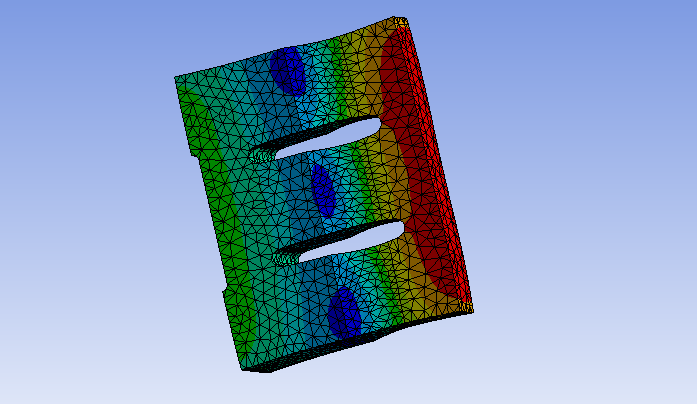Click the top blue elliptical contour region
This screenshot has width=697, height=404.
[290, 70]
